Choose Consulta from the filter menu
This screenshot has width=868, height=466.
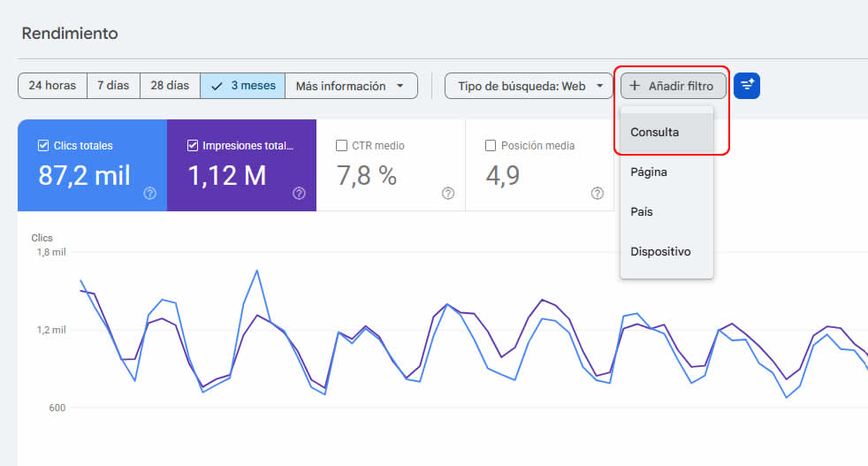(x=666, y=133)
